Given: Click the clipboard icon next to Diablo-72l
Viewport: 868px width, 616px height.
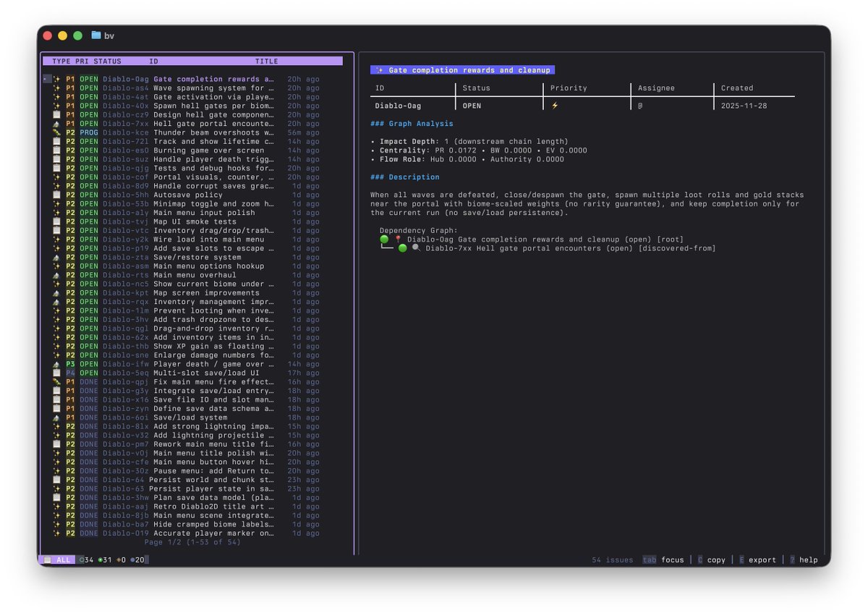Looking at the screenshot, I should click(x=56, y=142).
